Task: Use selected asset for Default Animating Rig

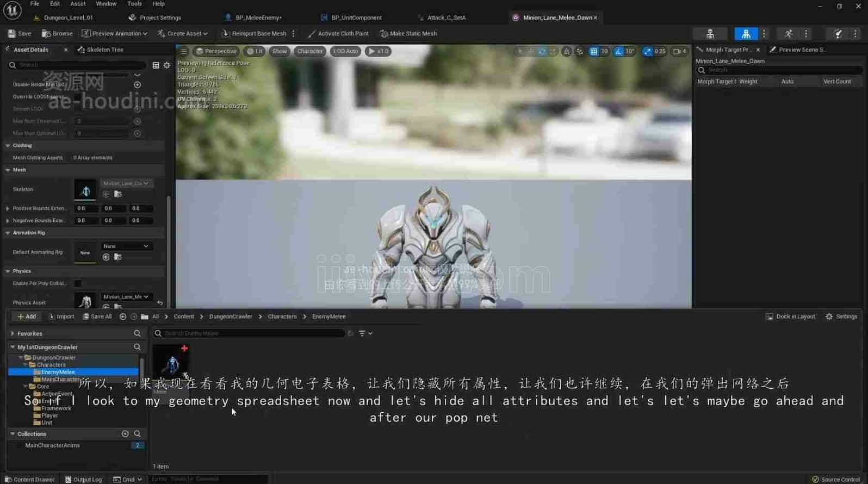Action: (107, 257)
